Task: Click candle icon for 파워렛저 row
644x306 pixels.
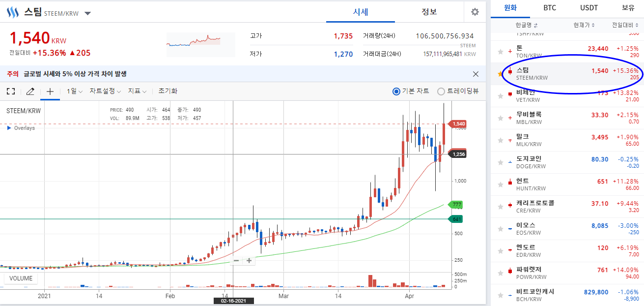Action: tap(510, 271)
